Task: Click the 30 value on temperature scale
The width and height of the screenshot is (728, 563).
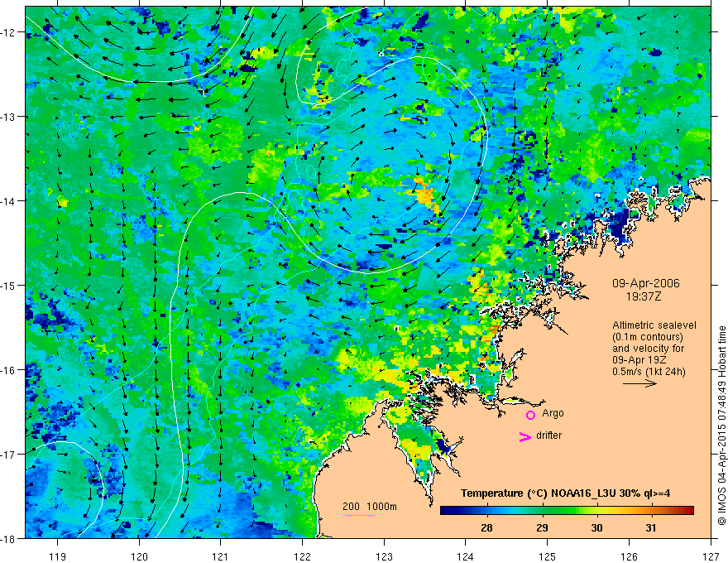Action: tap(596, 527)
